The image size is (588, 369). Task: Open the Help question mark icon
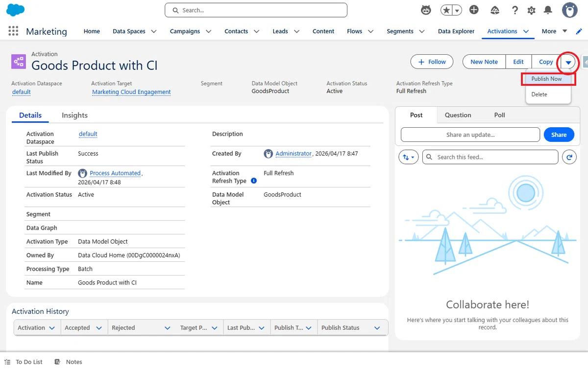point(514,10)
